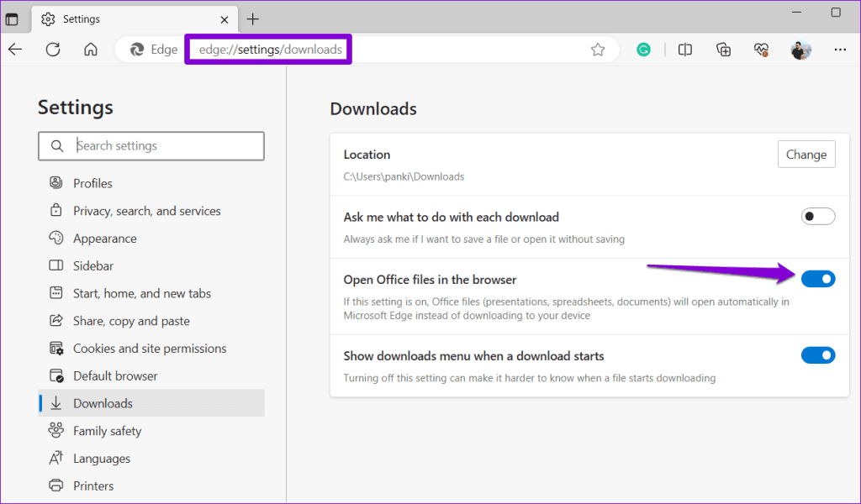Click the Home button icon
Image resolution: width=861 pixels, height=504 pixels.
point(91,50)
